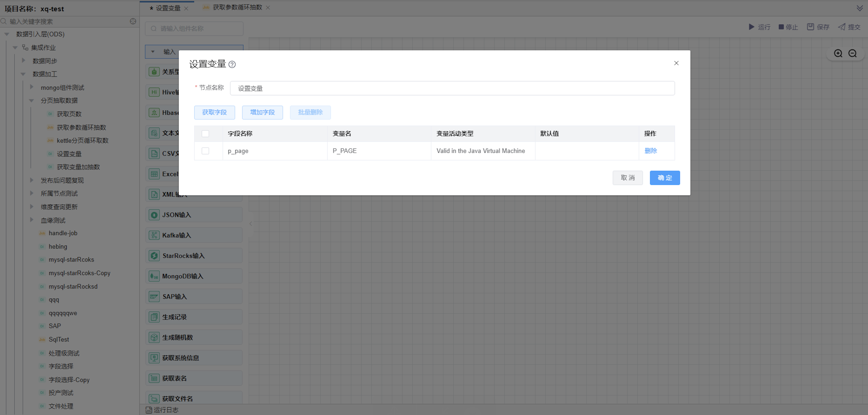
Task: Select the 设置变量 editor tab
Action: coord(168,8)
